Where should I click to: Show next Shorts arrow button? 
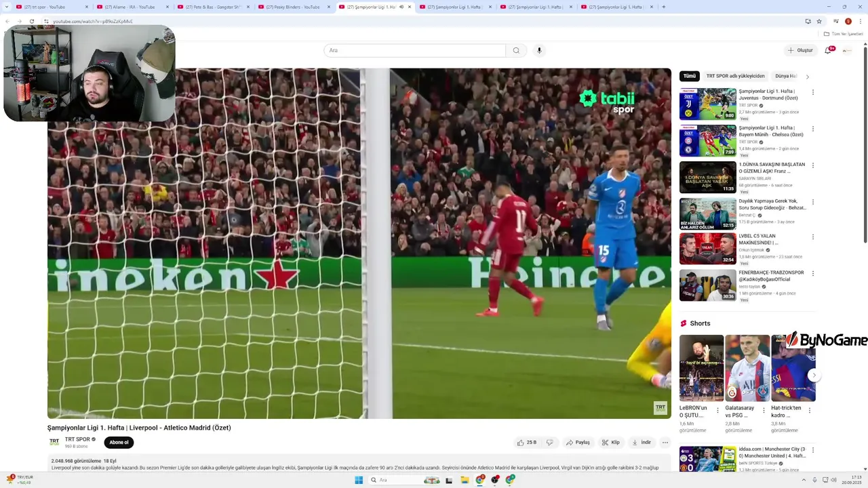coord(814,375)
